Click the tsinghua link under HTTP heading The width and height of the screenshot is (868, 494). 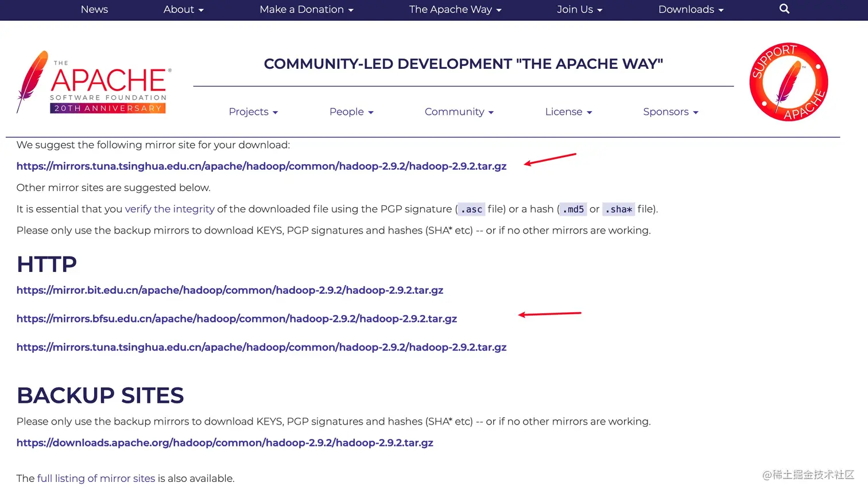tap(261, 348)
